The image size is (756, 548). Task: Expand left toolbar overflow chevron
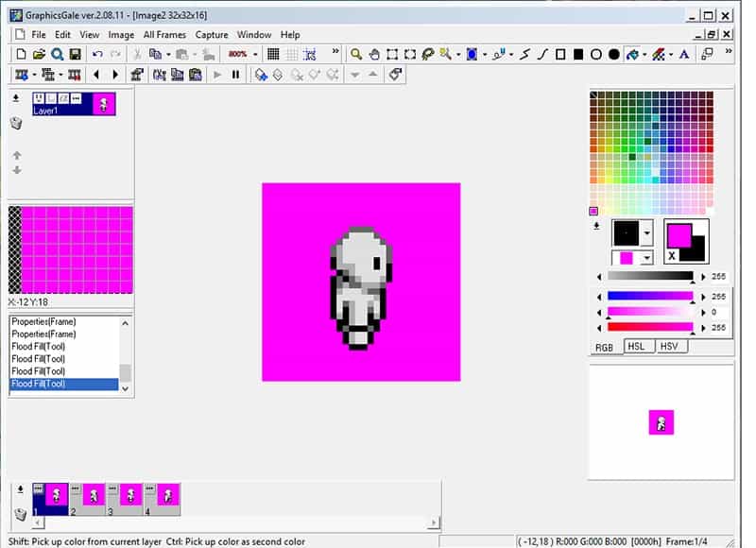[335, 51]
